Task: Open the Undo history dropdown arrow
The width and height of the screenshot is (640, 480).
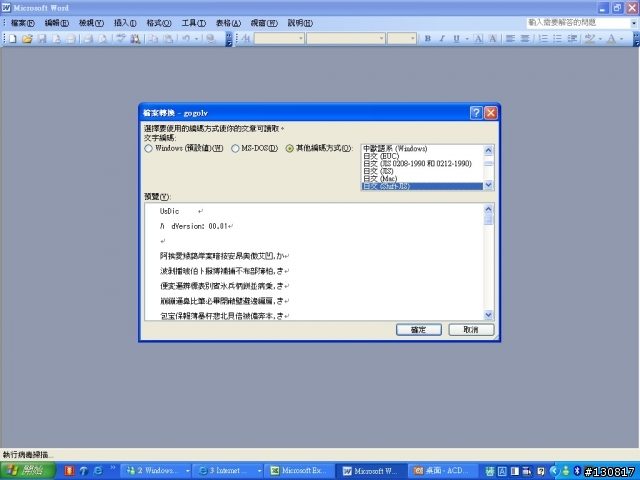Action: point(196,39)
